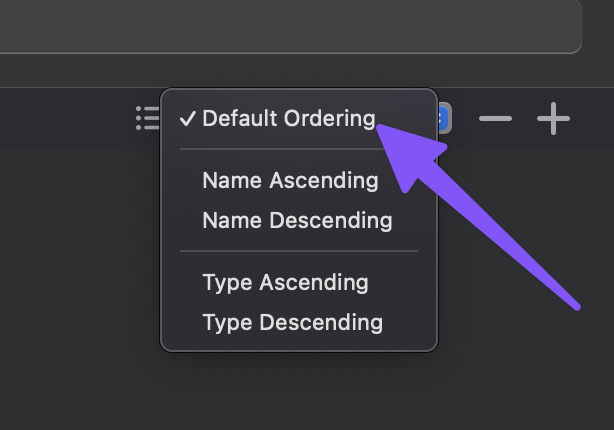Hit the remove (−) button in toolbar

(495, 120)
